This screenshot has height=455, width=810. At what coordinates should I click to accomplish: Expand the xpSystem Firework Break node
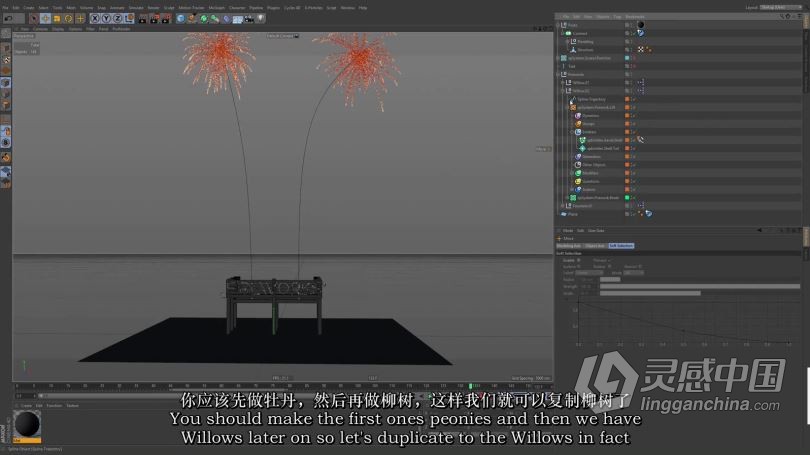coord(568,198)
